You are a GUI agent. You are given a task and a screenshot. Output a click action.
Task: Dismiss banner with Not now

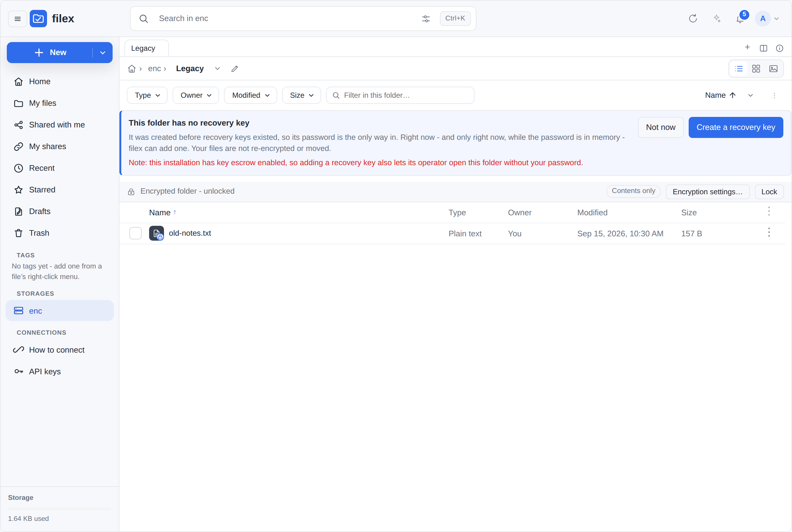660,127
